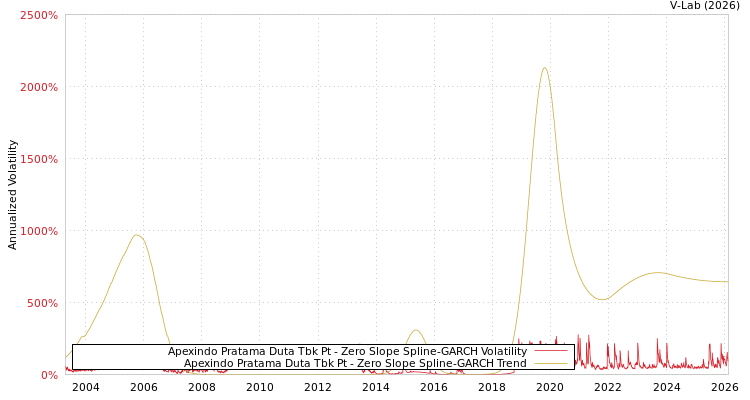Click the 500% y-axis label
Screen dimensions: 750x400
coord(41,304)
